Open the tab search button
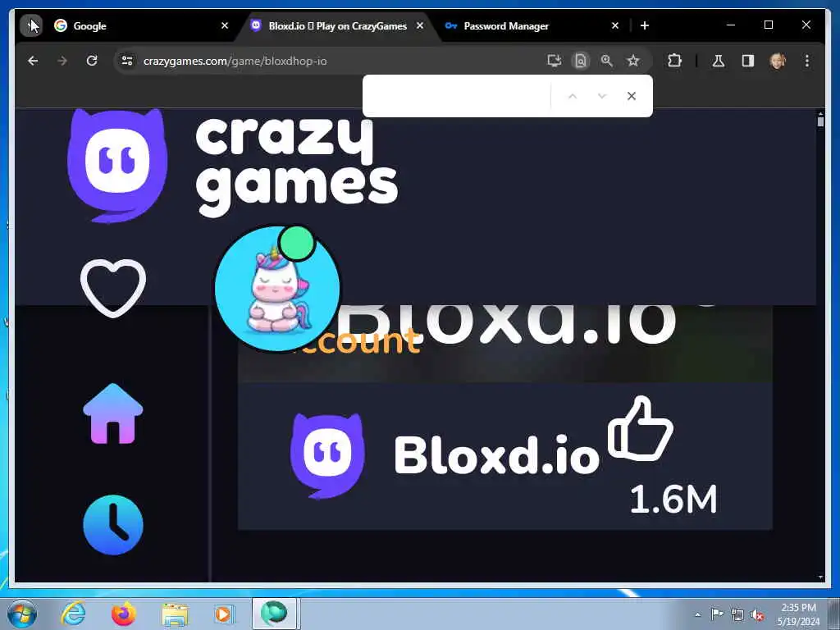The image size is (840, 630). pos(32,25)
